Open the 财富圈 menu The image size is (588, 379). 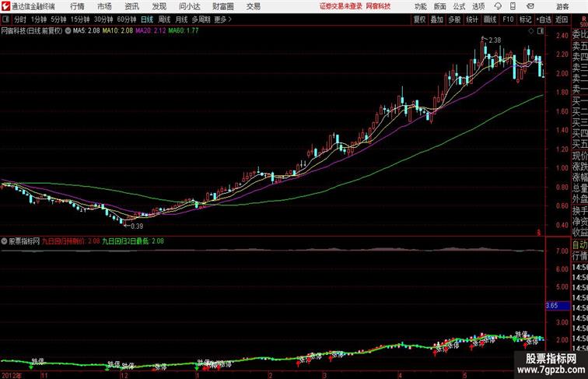(x=223, y=6)
